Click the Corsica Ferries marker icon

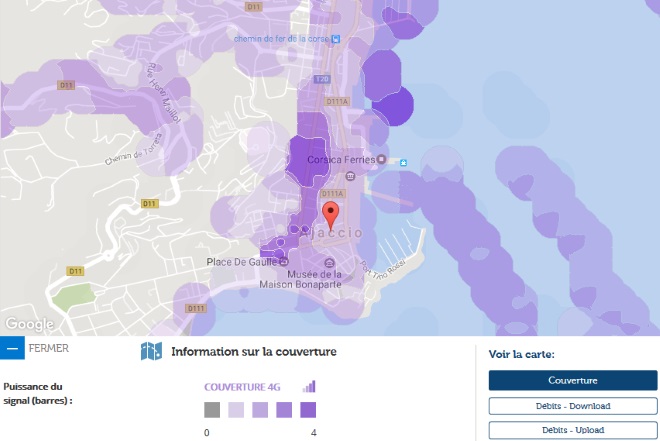[381, 159]
